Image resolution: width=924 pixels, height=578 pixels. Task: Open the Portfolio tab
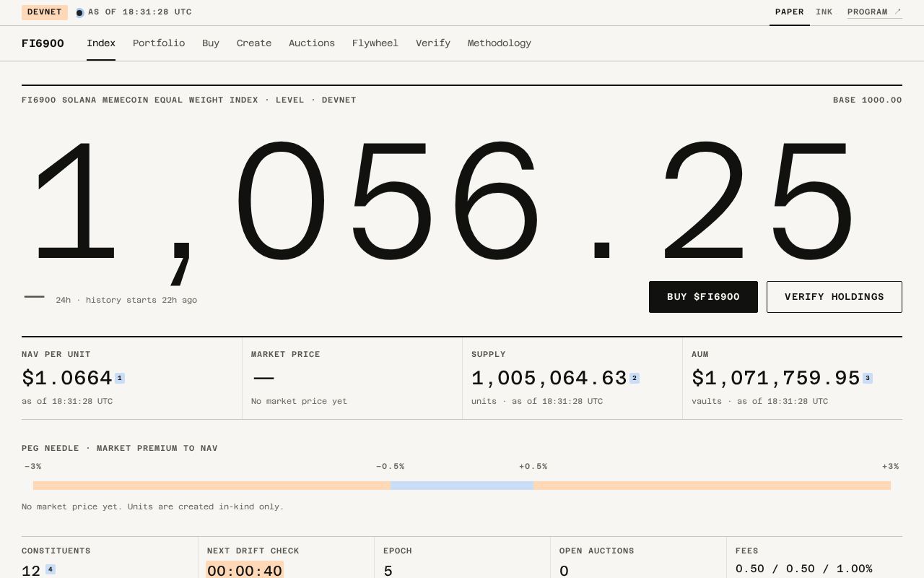coord(159,43)
